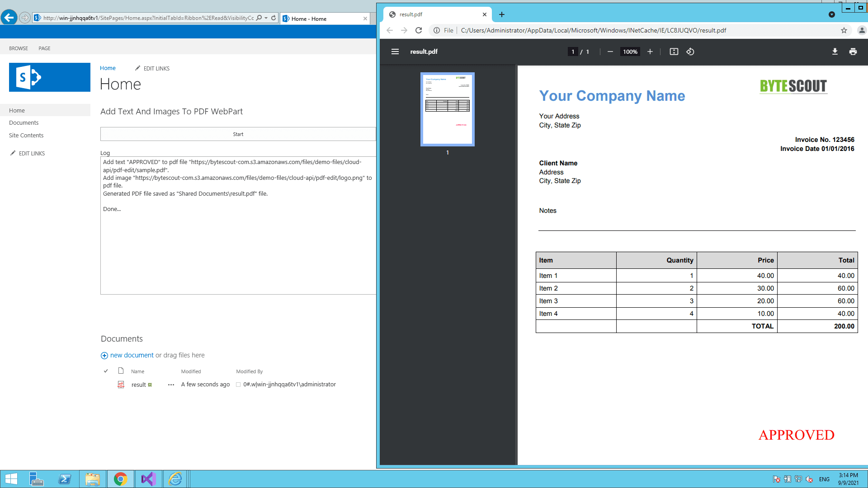868x488 pixels.
Task: Rotate the PDF counterclockwise
Action: pos(690,52)
